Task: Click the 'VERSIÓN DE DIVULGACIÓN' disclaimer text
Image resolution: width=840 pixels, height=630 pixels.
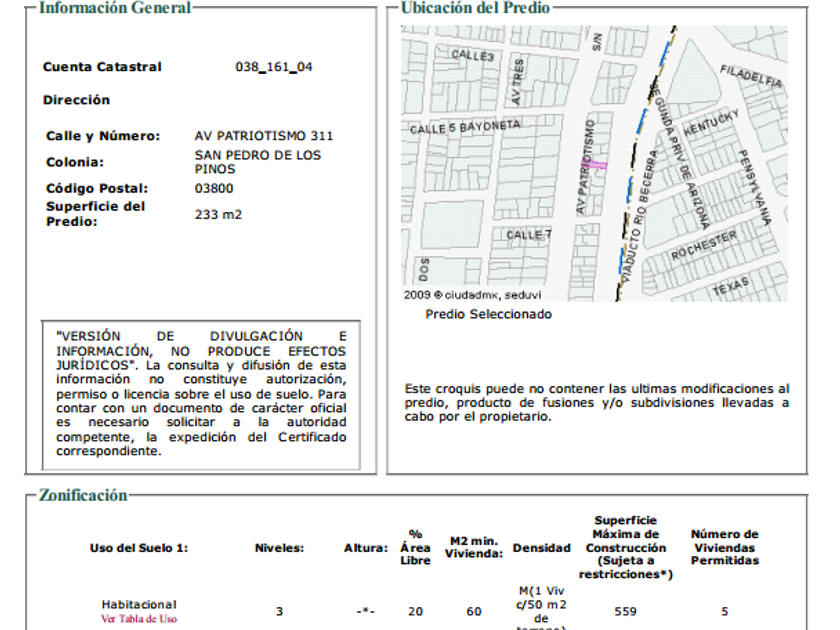Action: click(201, 394)
